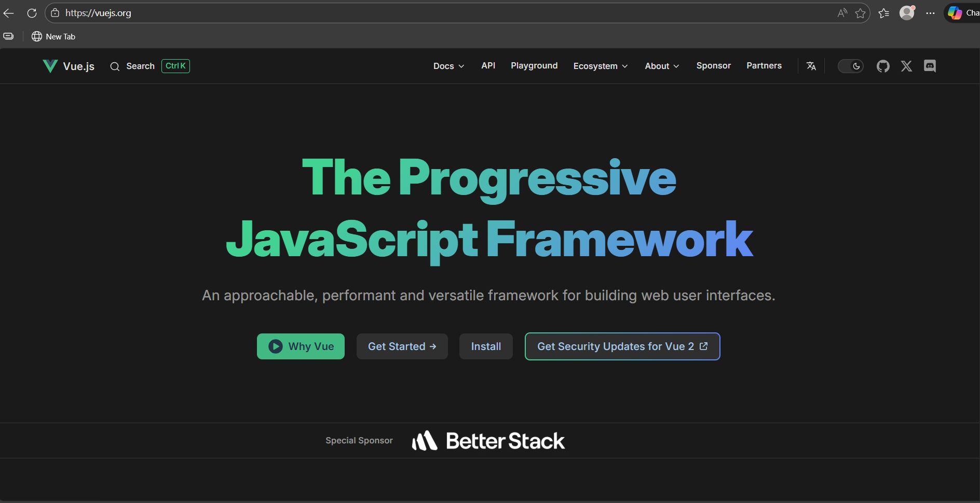Open the API reference
980x503 pixels.
pyautogui.click(x=488, y=66)
